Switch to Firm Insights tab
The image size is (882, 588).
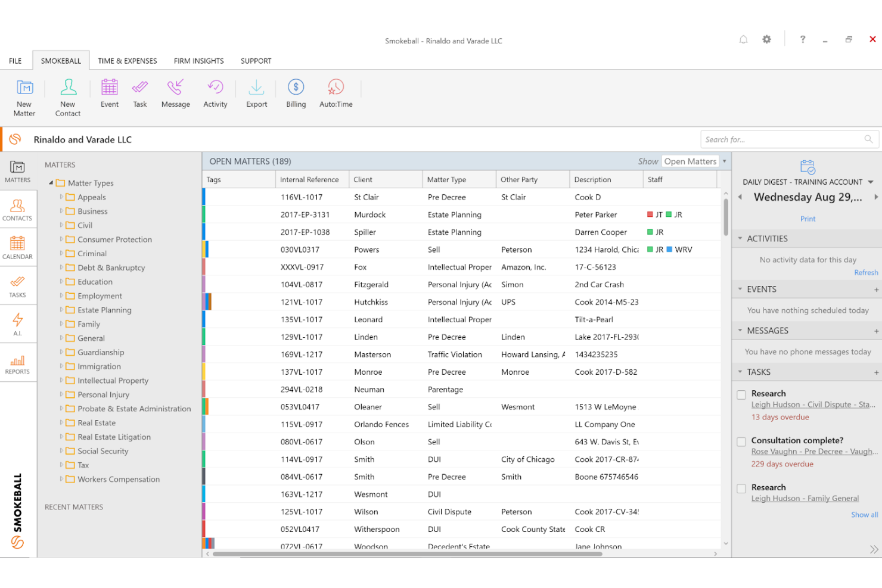coord(199,61)
